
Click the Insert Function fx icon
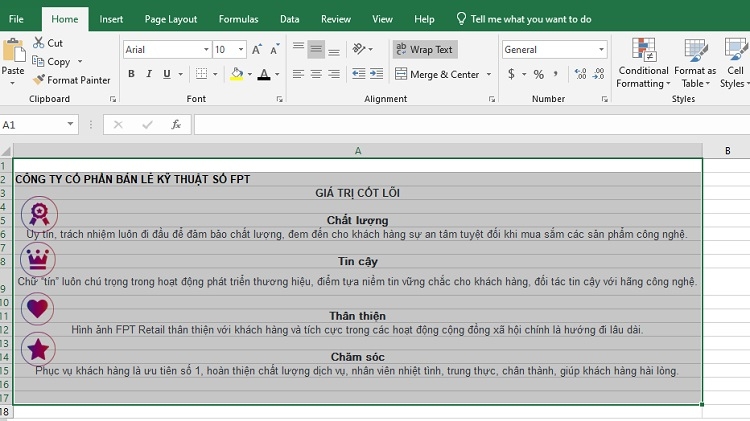tap(176, 125)
